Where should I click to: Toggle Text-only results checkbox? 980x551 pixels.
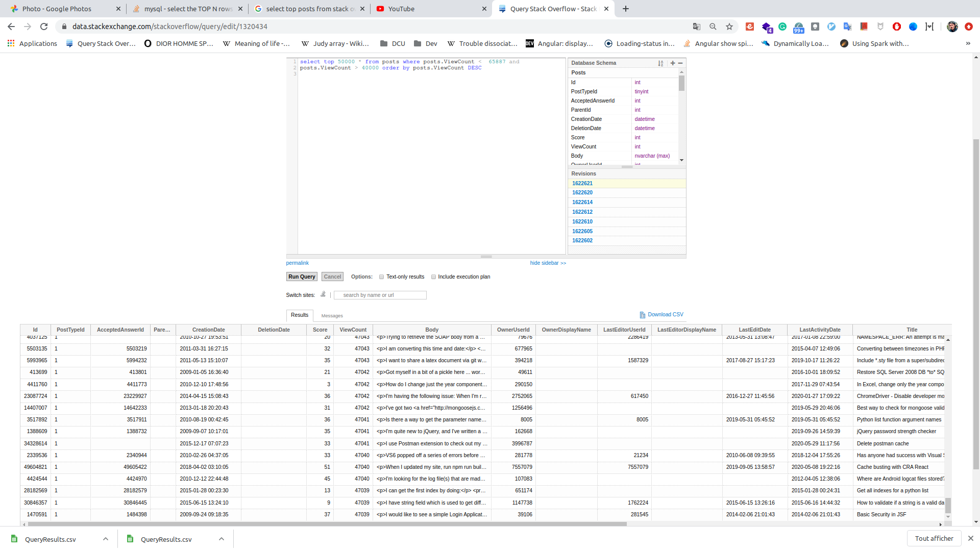tap(382, 277)
